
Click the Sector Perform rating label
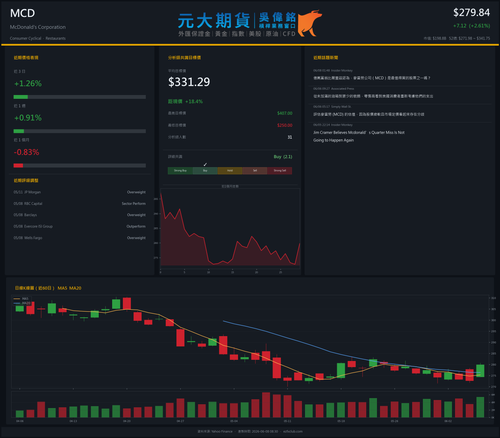[134, 204]
